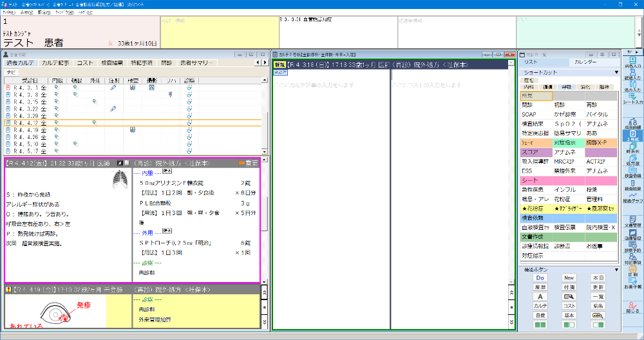
Task: Toggle the full two-pane green layout button
Action: click(540, 325)
